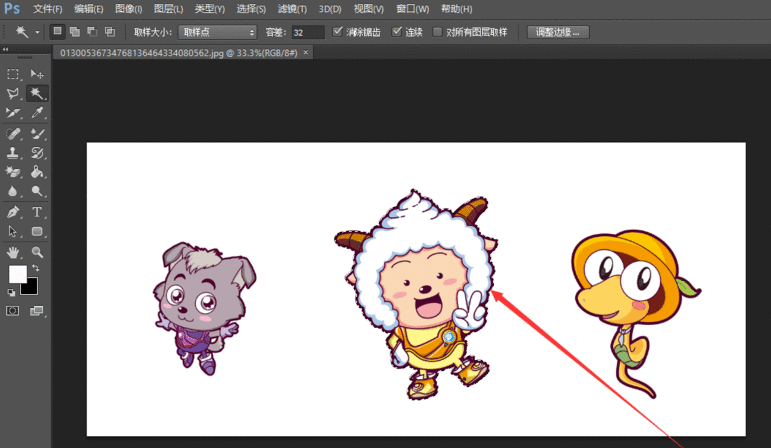Click the Add to selection mode icon
Image resolution: width=771 pixels, height=448 pixels.
click(x=75, y=32)
